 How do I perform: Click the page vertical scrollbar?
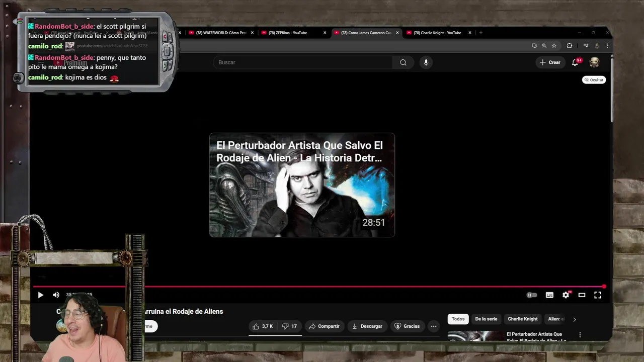click(612, 90)
